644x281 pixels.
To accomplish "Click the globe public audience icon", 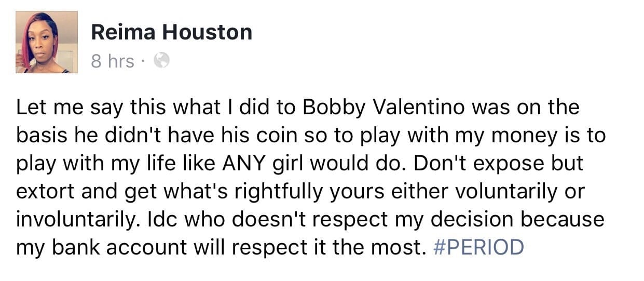I will coord(162,62).
